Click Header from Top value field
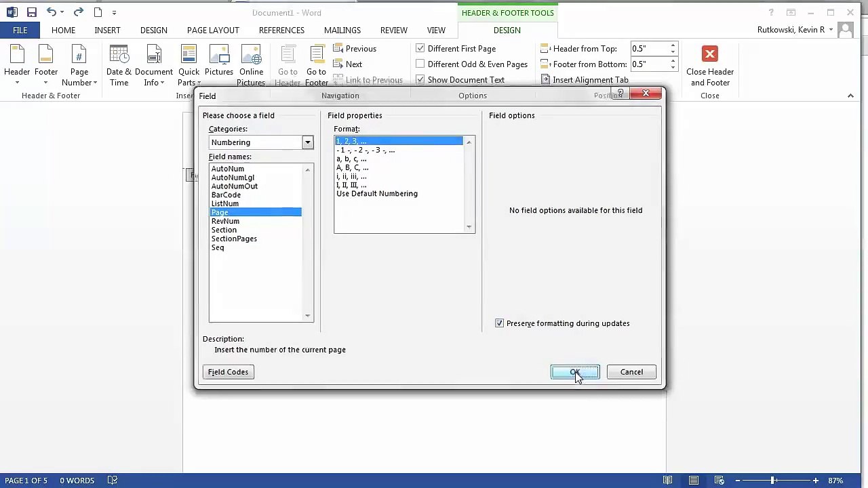 tap(650, 49)
